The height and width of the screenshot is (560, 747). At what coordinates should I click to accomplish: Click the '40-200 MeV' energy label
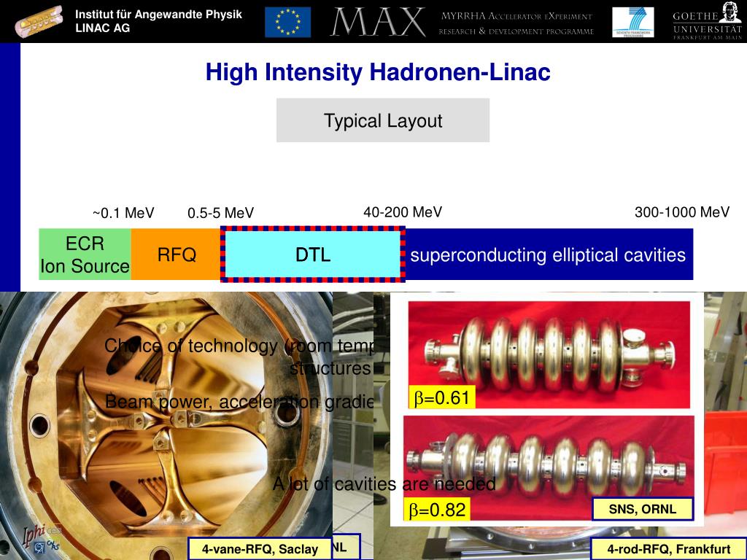click(403, 212)
